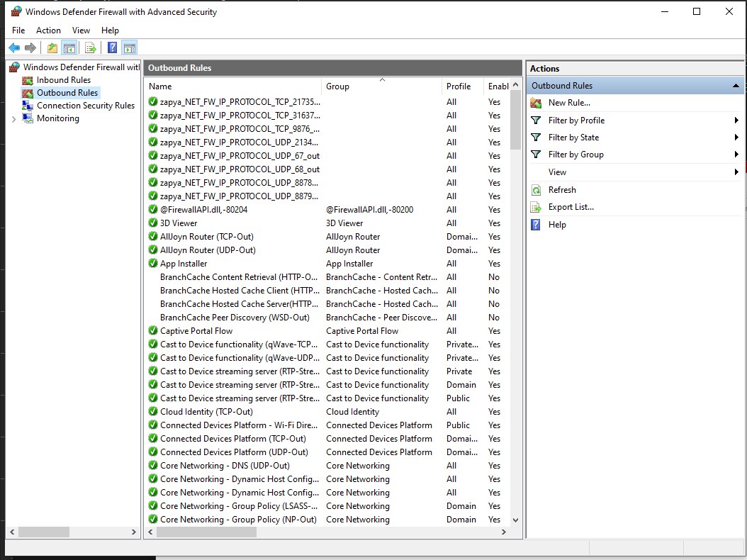Click rules list scroll right arrow
This screenshot has height=560, width=747.
pos(504,532)
